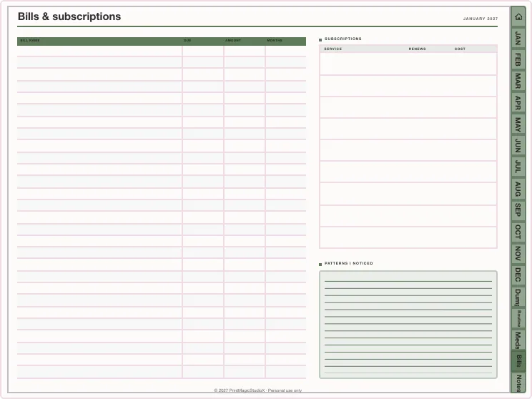Click the SUBSCRIPTIONS section heading

[343, 39]
